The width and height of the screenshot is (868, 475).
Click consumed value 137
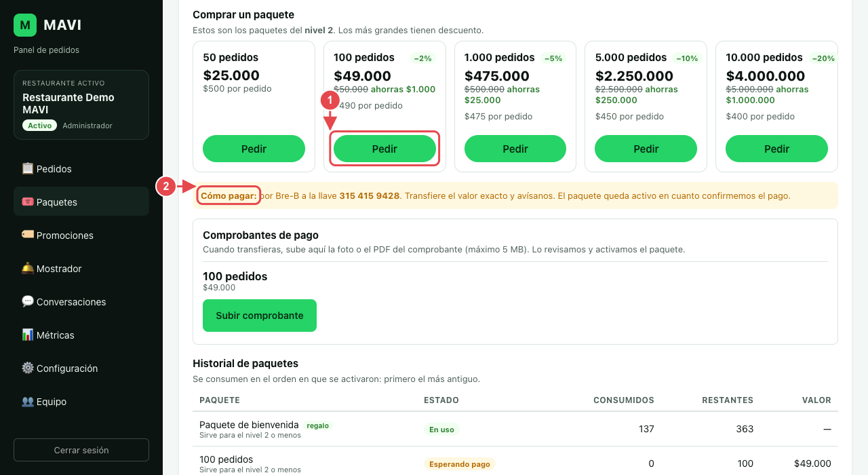point(646,429)
